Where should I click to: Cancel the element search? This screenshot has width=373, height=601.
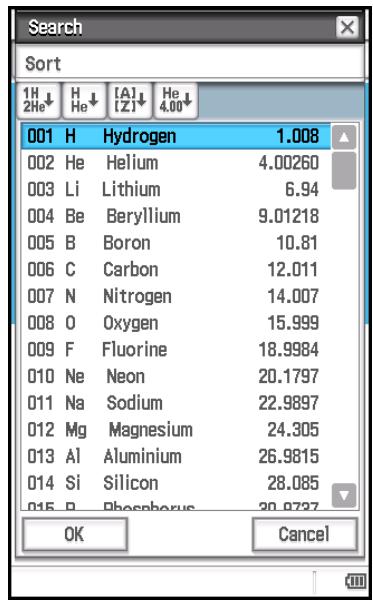click(x=305, y=534)
